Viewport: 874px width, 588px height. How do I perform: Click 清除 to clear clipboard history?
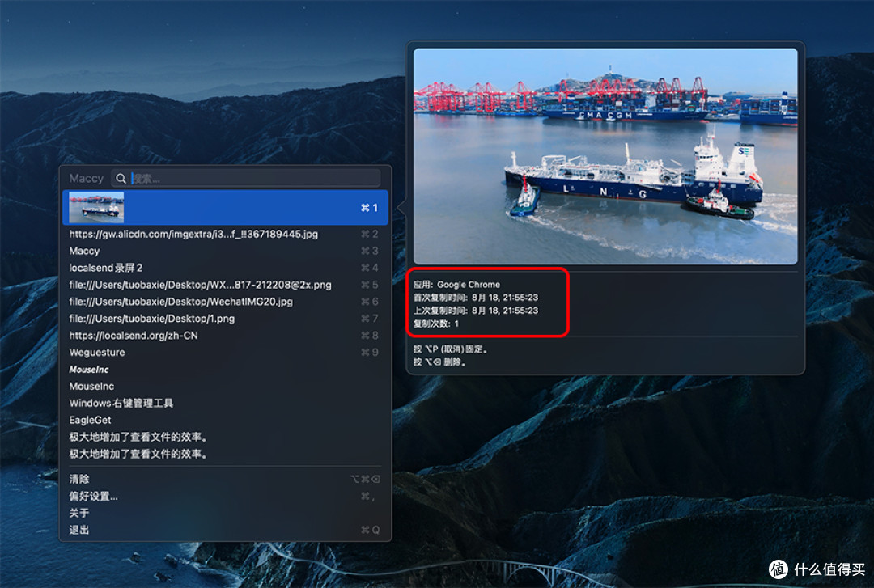[225, 479]
